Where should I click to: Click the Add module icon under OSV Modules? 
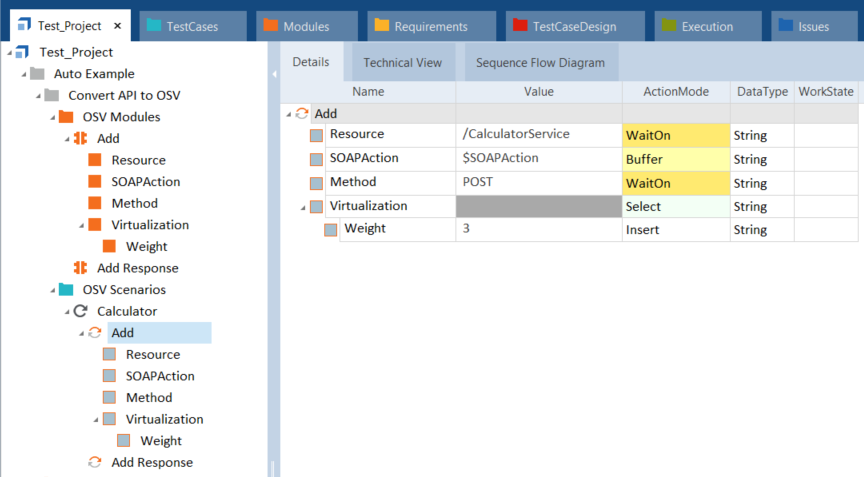tap(81, 139)
